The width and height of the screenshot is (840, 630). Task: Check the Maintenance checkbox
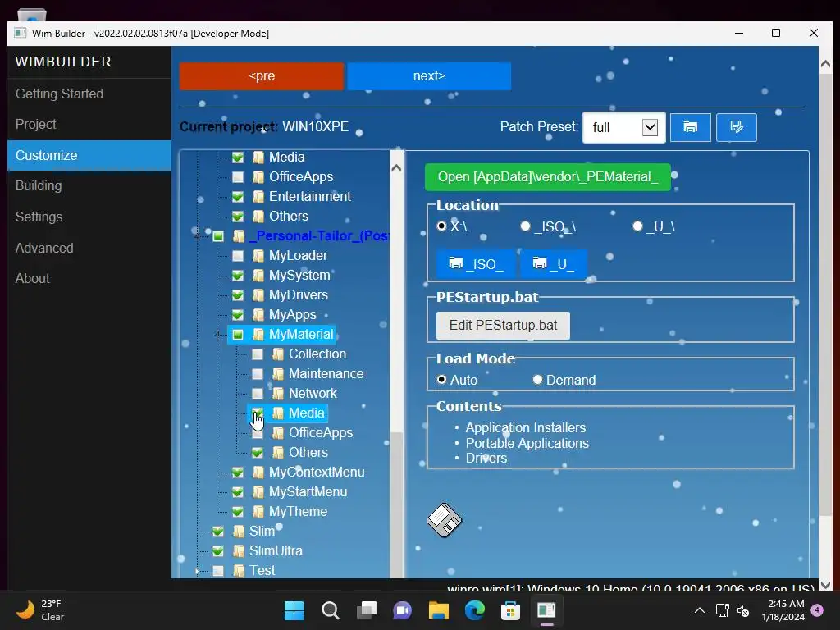coord(258,374)
